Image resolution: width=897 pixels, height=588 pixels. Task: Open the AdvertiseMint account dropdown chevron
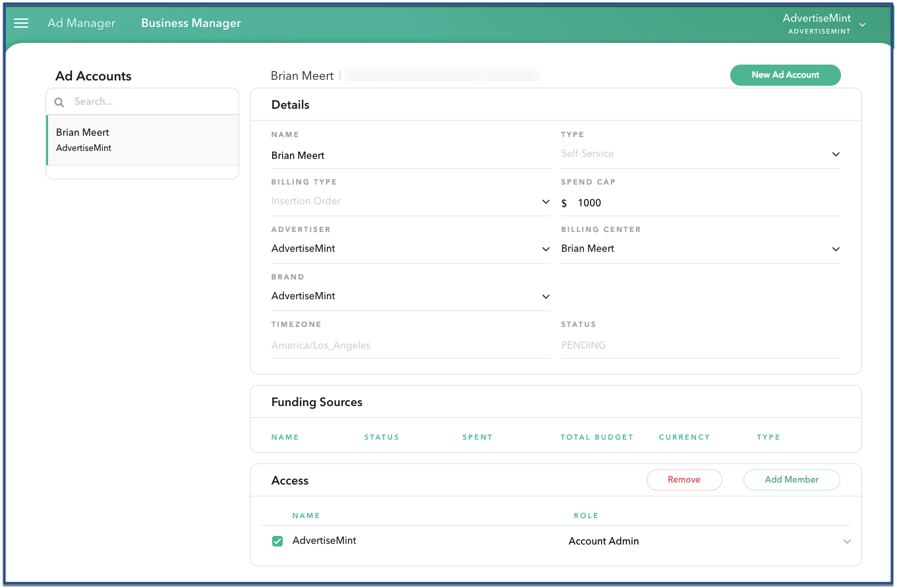(x=862, y=25)
